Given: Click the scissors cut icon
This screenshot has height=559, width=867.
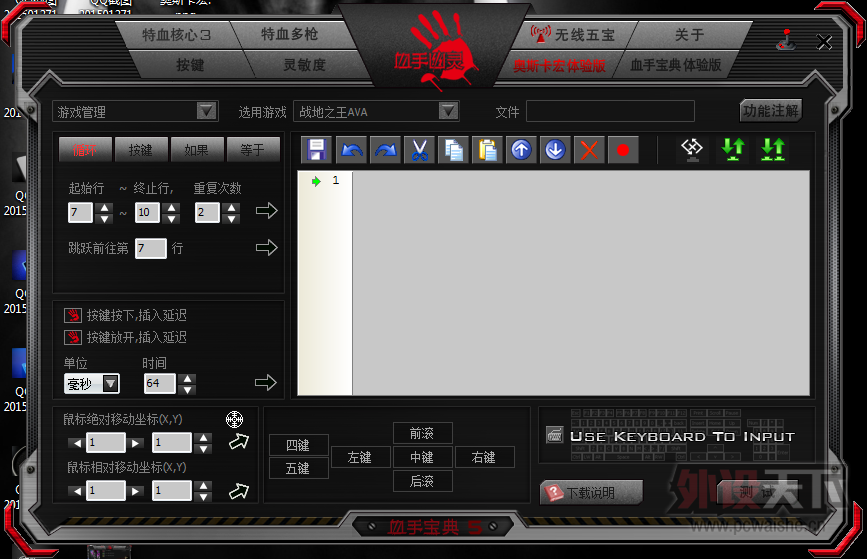Looking at the screenshot, I should (419, 150).
